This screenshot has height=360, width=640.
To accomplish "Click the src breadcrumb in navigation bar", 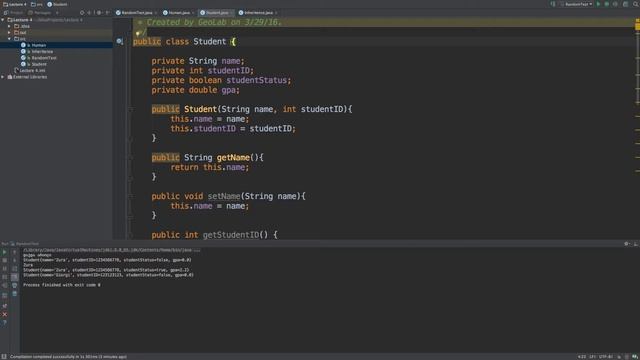I will [x=37, y=4].
